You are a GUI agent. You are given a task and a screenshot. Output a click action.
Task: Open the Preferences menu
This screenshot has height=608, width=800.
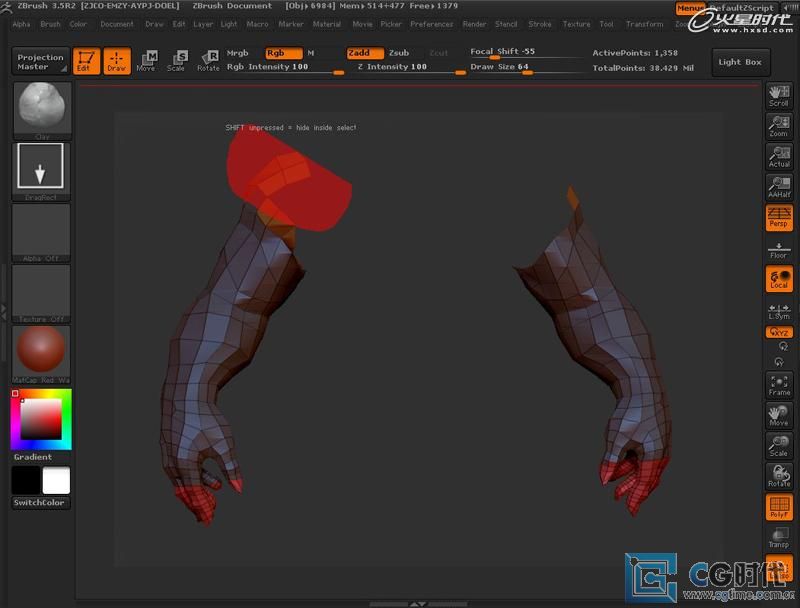(432, 24)
